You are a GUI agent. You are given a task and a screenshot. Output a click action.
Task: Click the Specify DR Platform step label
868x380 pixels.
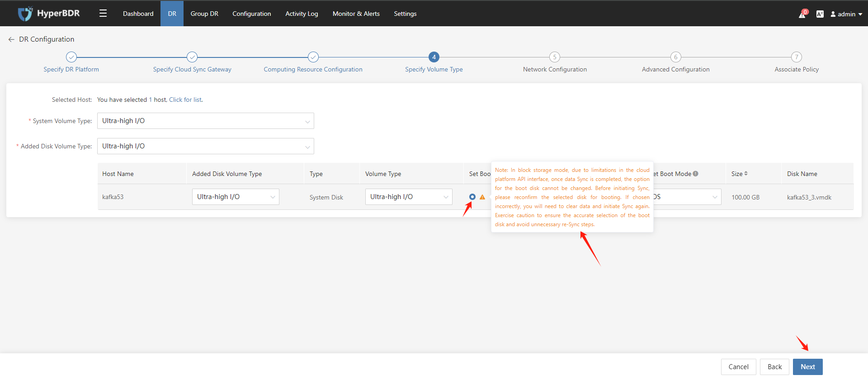tap(71, 69)
